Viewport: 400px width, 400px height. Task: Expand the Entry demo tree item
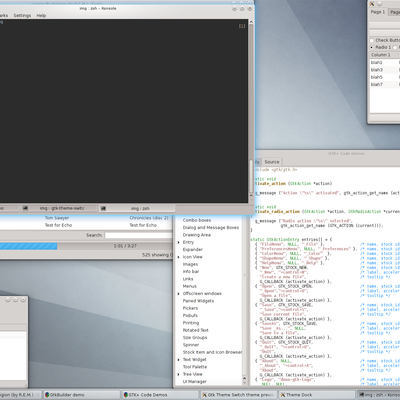point(179,242)
